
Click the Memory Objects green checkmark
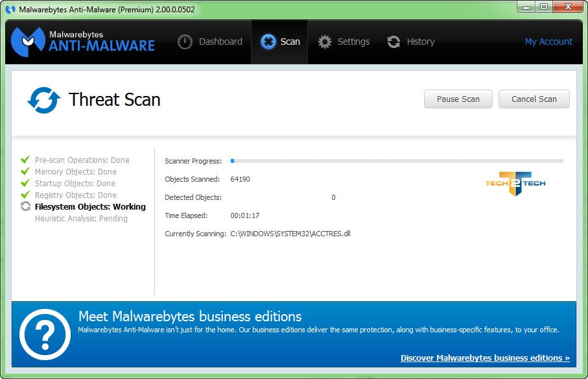point(25,171)
